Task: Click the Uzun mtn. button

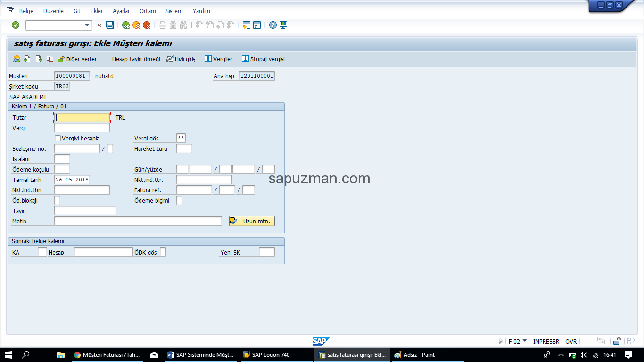Action: [x=252, y=221]
